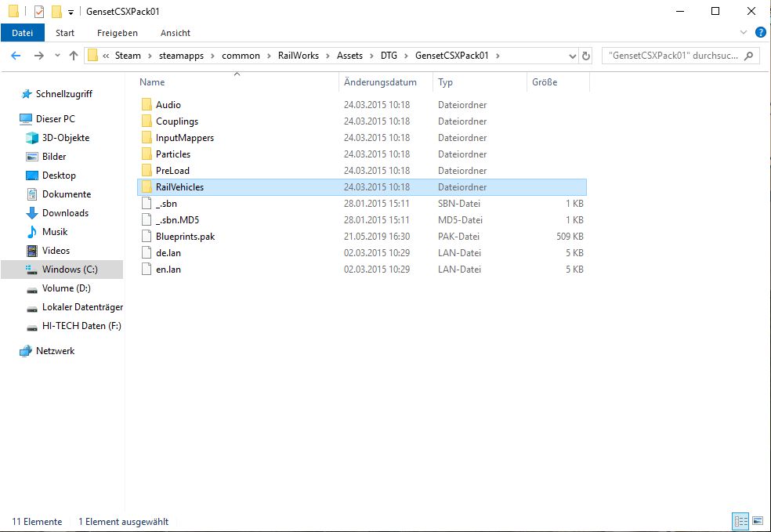
Task: Select the Couplings folder icon
Action: [147, 121]
